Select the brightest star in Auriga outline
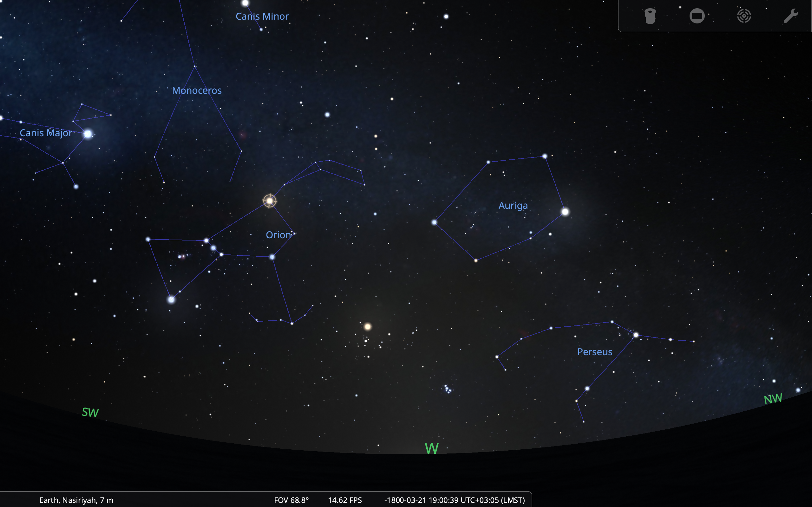 565,212
